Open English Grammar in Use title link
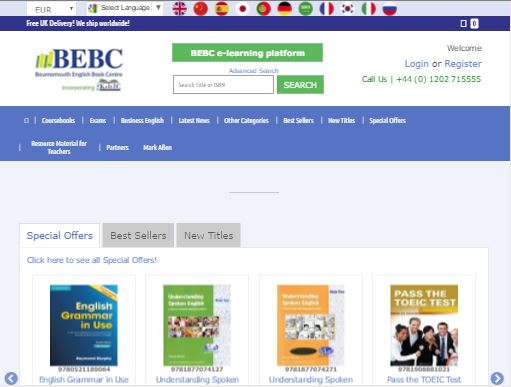This screenshot has width=511, height=387. click(84, 380)
